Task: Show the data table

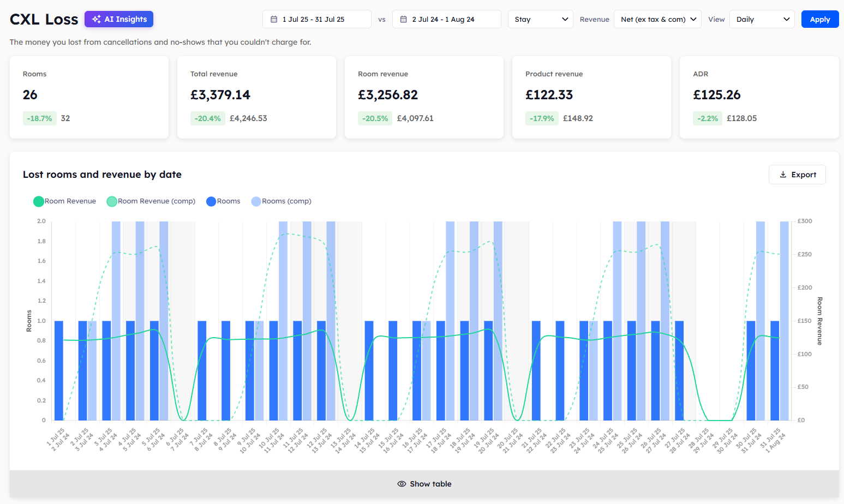Action: (424, 484)
